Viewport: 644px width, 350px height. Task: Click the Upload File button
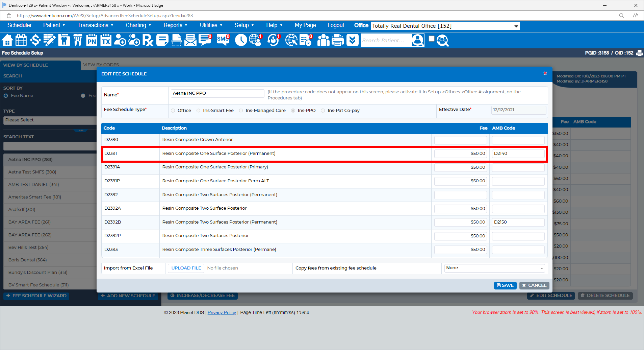186,268
